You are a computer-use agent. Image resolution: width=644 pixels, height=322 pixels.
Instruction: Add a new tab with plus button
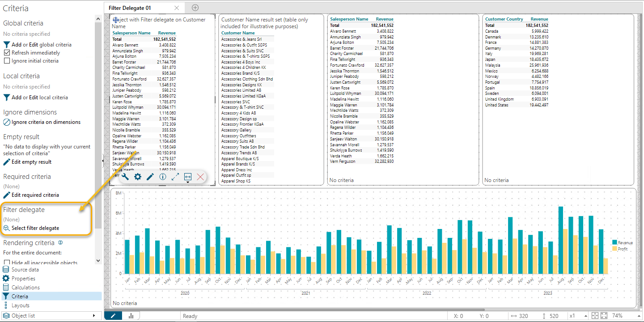pyautogui.click(x=195, y=8)
